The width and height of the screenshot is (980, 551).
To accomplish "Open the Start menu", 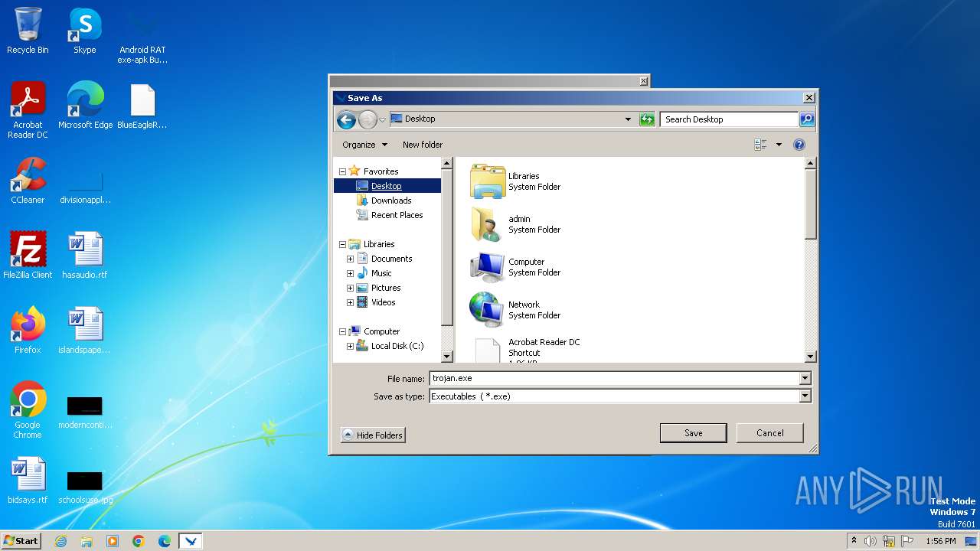I will tap(21, 541).
